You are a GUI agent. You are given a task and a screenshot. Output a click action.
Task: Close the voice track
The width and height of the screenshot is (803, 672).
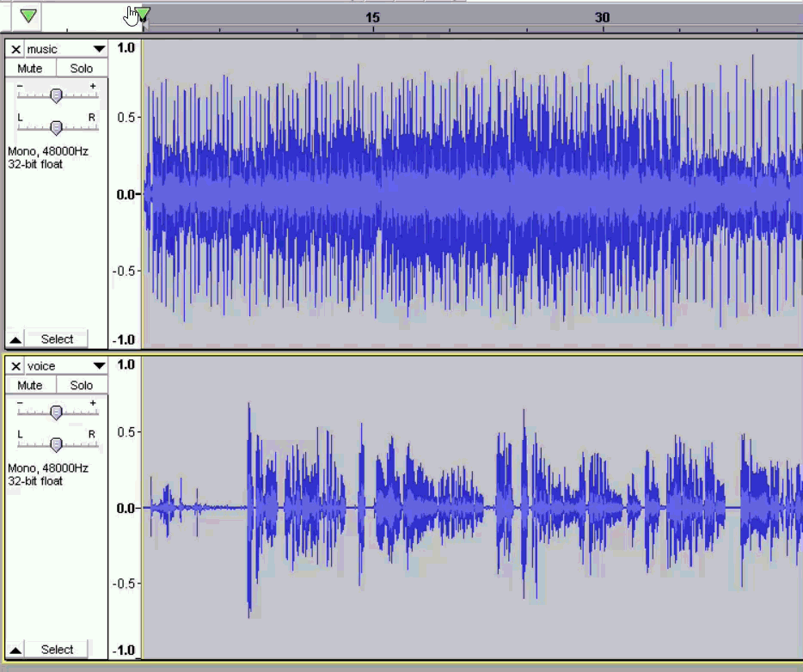15,366
